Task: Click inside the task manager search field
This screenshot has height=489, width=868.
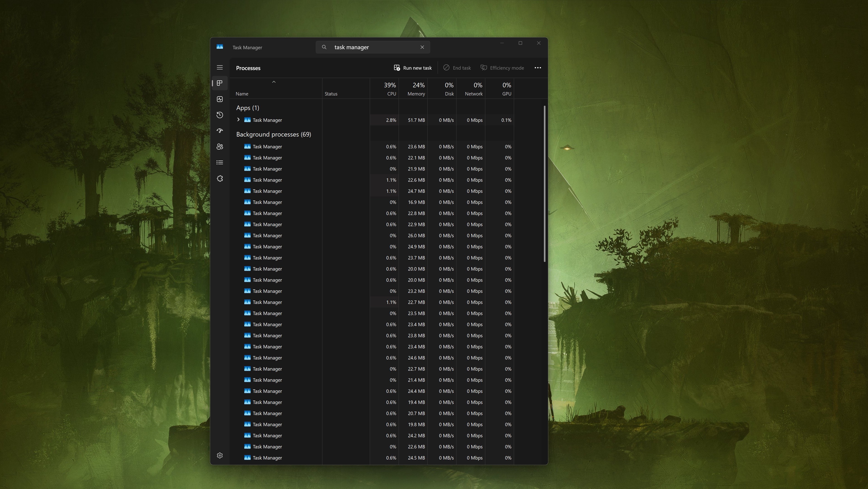Action: pos(371,47)
